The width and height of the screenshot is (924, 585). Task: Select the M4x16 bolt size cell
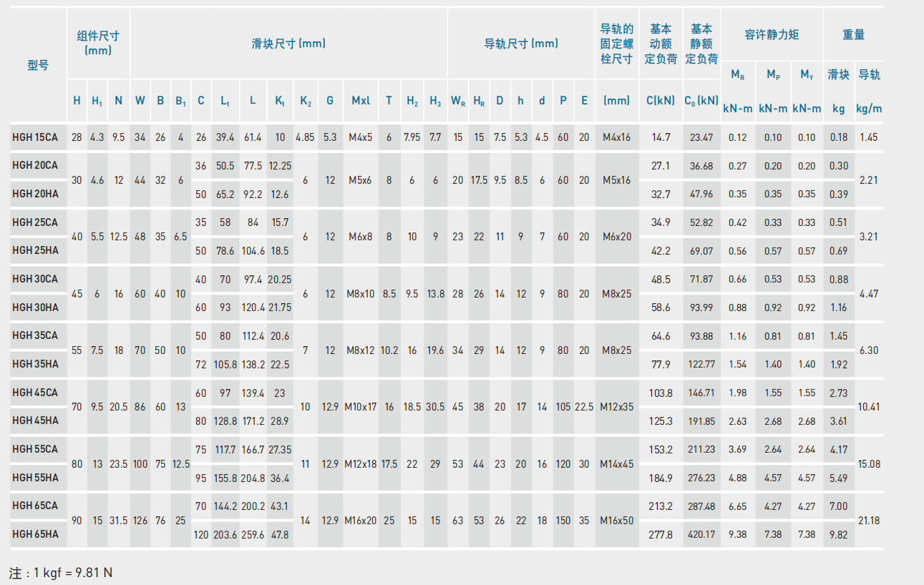[x=616, y=137]
